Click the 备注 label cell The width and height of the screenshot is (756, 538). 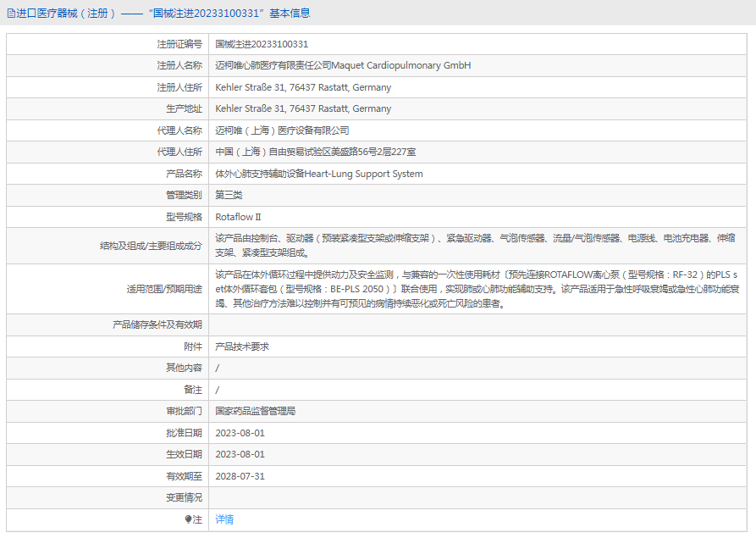pos(108,390)
